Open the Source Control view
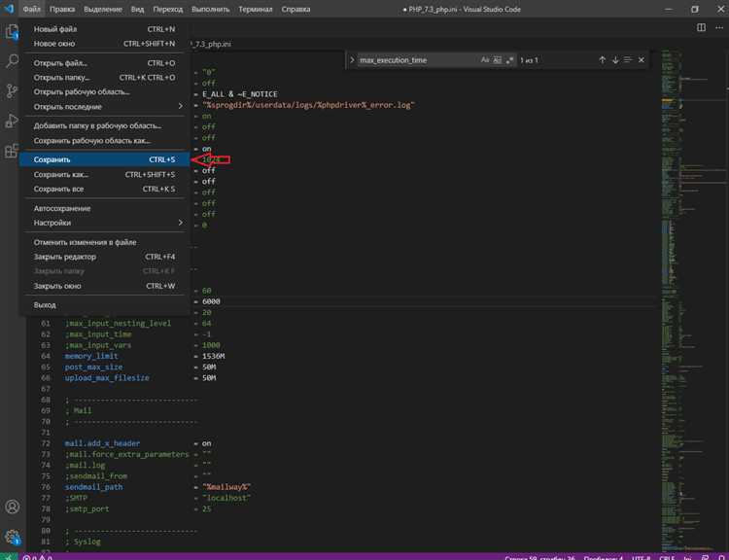 12,90
